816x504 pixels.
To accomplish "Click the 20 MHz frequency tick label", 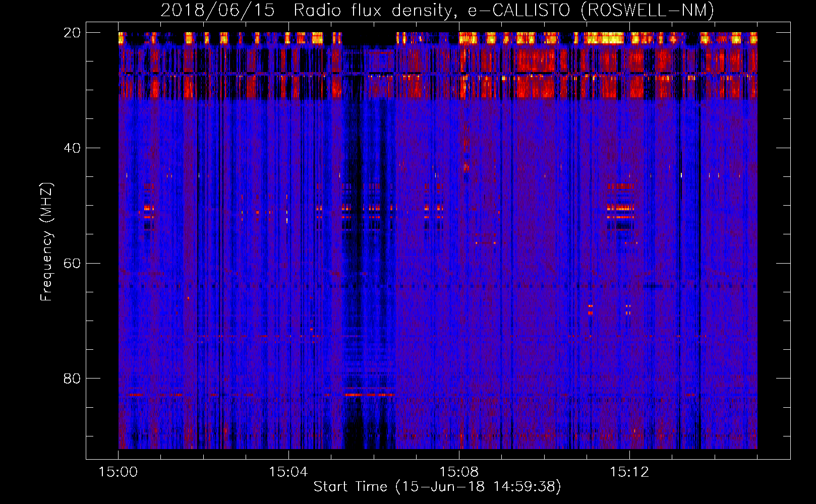I will coord(72,33).
